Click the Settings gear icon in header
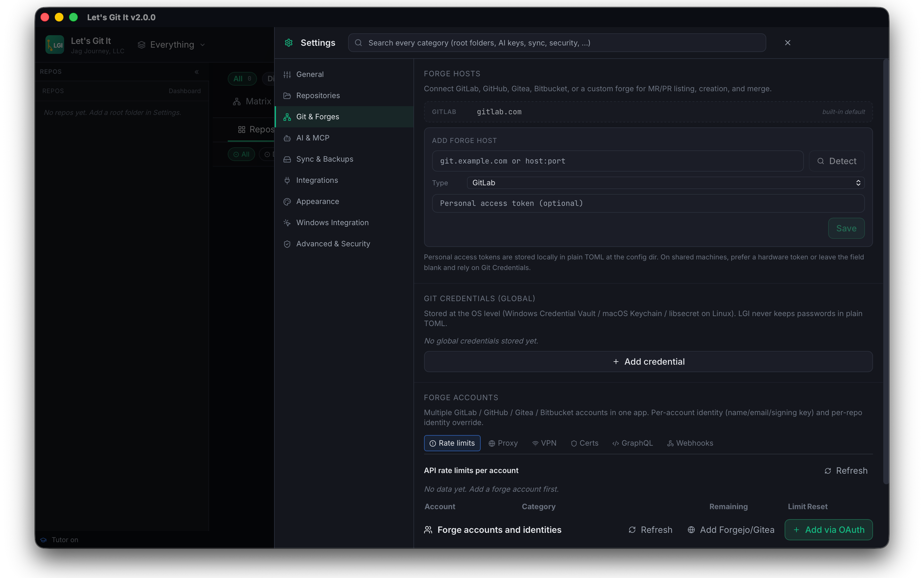Image resolution: width=924 pixels, height=578 pixels. coord(289,43)
